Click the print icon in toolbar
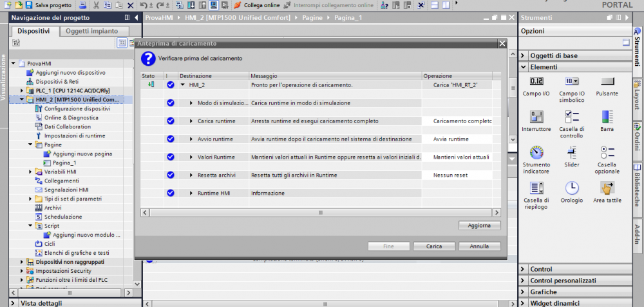 pos(82,5)
